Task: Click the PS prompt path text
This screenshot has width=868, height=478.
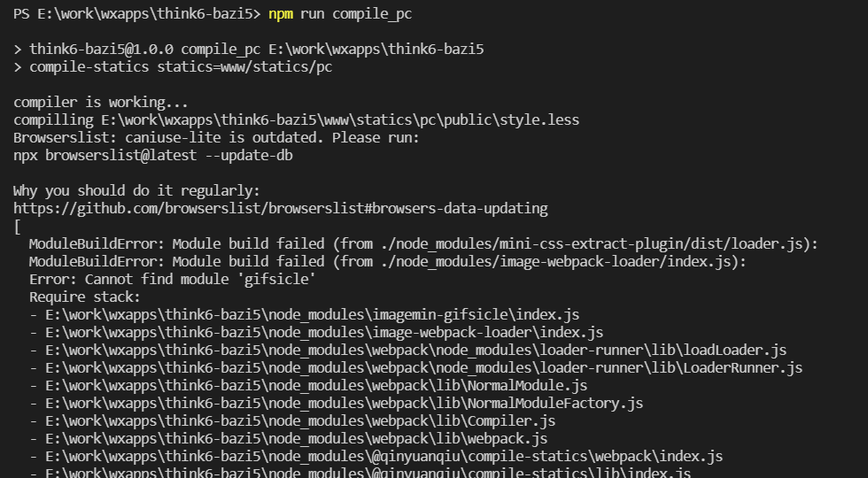Action: 136,14
